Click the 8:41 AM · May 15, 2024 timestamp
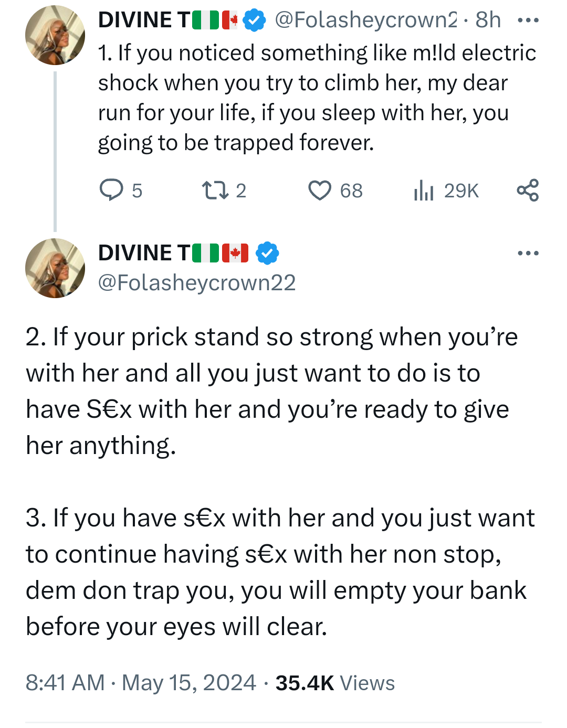The width and height of the screenshot is (567, 728). 141,683
